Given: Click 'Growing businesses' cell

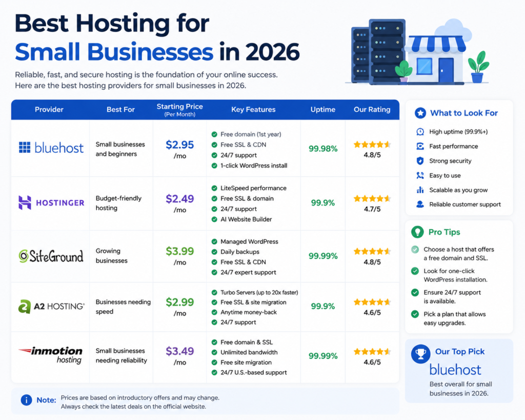Looking at the screenshot, I should tap(111, 255).
